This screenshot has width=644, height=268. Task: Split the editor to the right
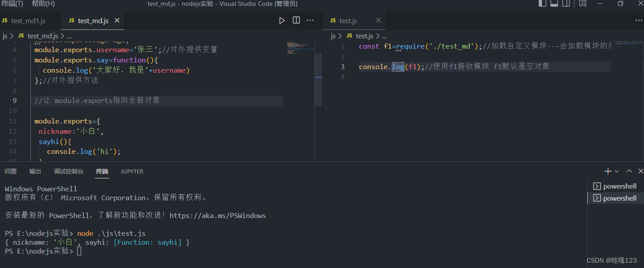[x=296, y=21]
